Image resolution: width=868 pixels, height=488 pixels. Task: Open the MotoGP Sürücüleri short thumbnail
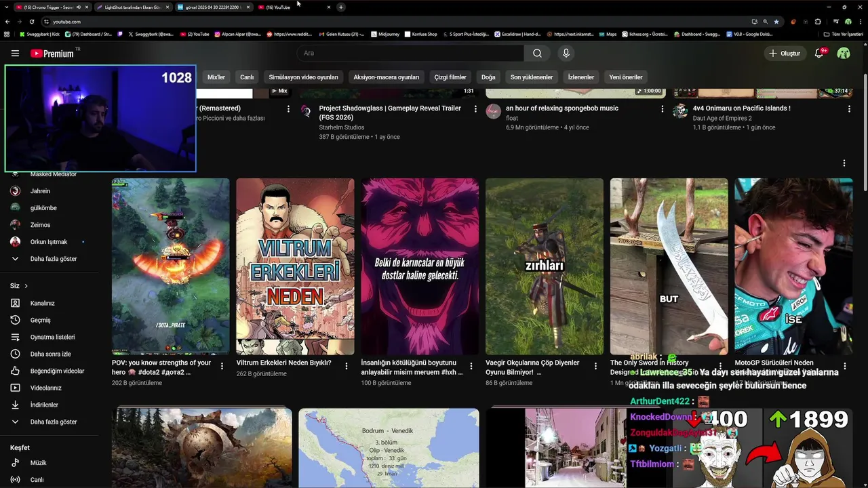coord(793,266)
